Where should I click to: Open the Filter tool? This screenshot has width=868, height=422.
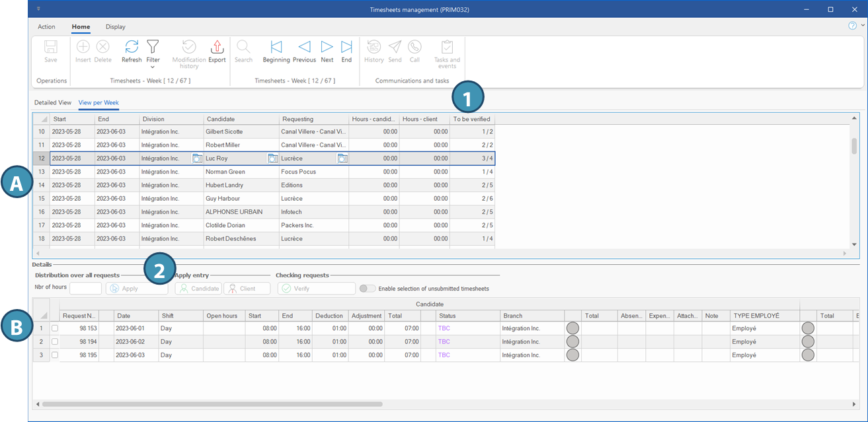(153, 48)
